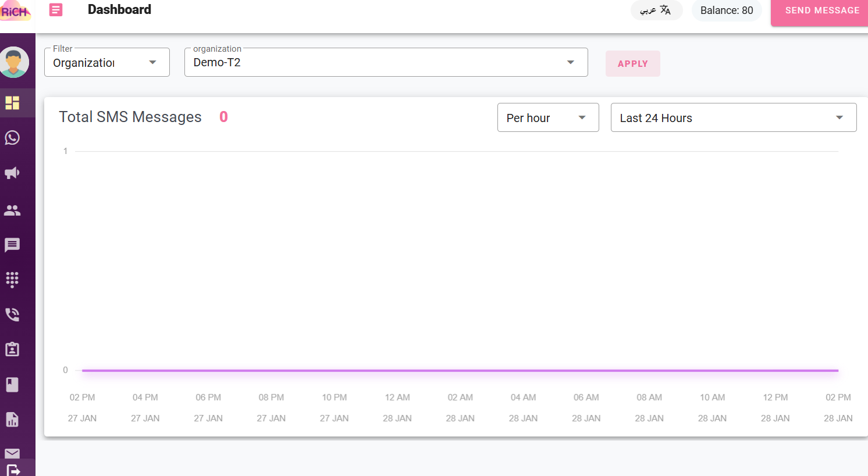The height and width of the screenshot is (476, 868).
Task: Click the user profile avatar
Action: click(14, 62)
